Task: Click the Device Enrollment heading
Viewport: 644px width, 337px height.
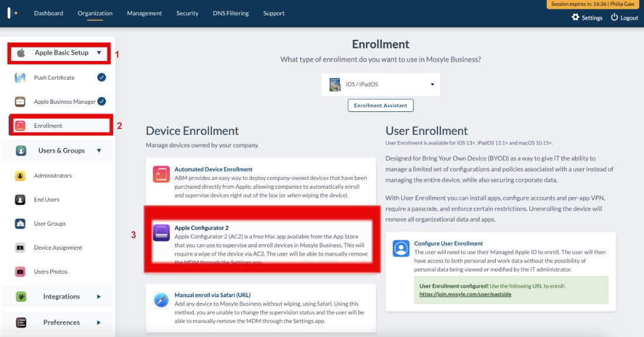Action: (192, 131)
